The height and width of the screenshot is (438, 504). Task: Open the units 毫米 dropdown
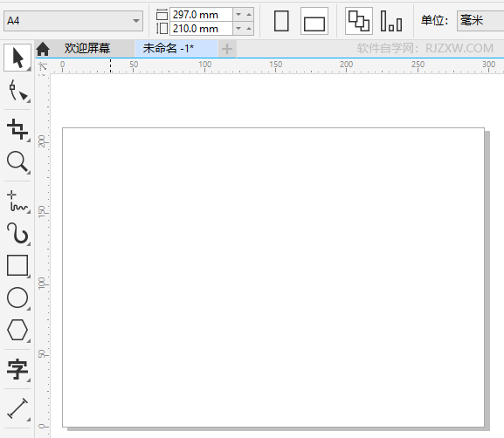pos(480,21)
